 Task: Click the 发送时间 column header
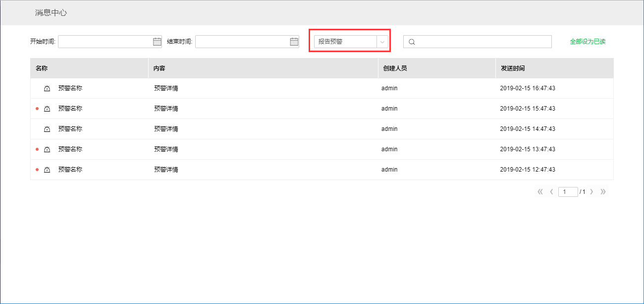tap(513, 68)
